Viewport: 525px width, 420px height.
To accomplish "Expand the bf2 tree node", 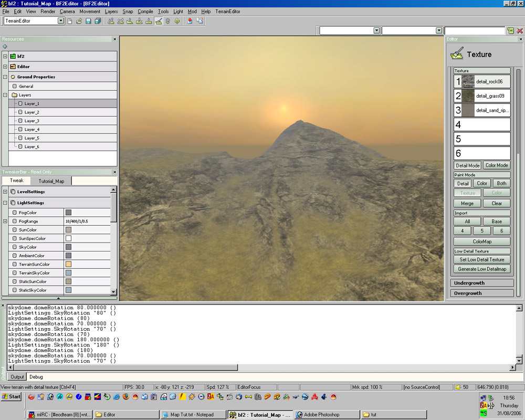I will pos(5,56).
